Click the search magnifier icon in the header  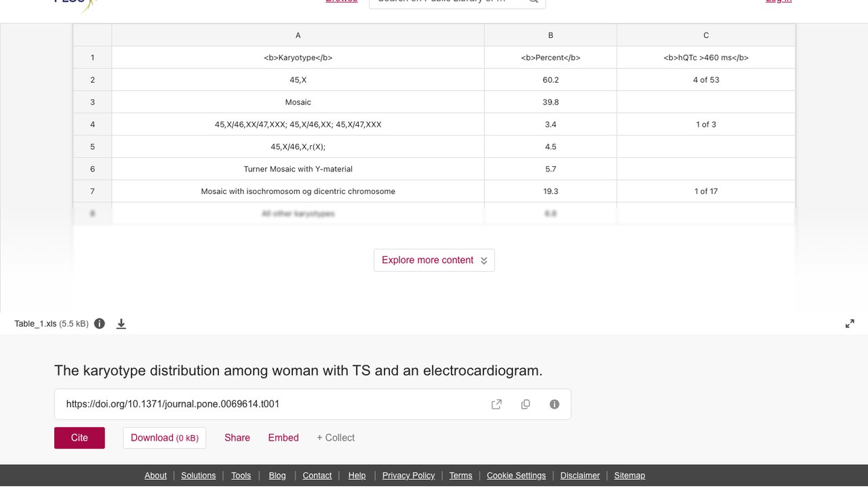(x=534, y=1)
